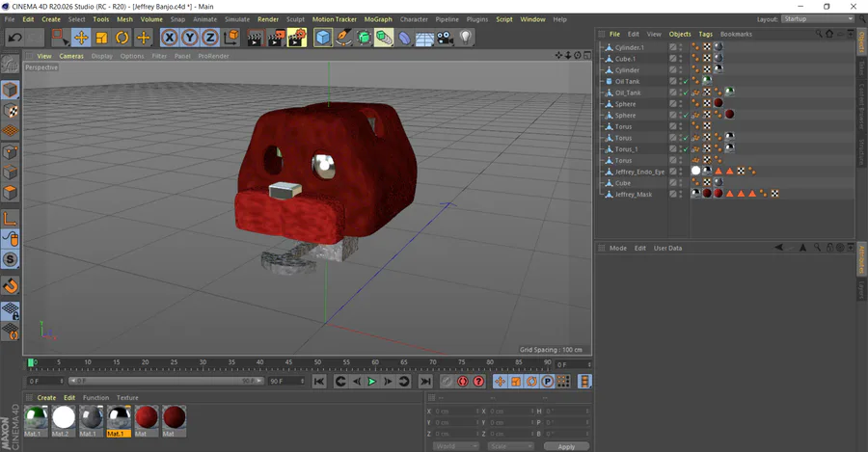Switch to Model mode in the left toolbar
The width and height of the screenshot is (868, 452).
coord(11,90)
